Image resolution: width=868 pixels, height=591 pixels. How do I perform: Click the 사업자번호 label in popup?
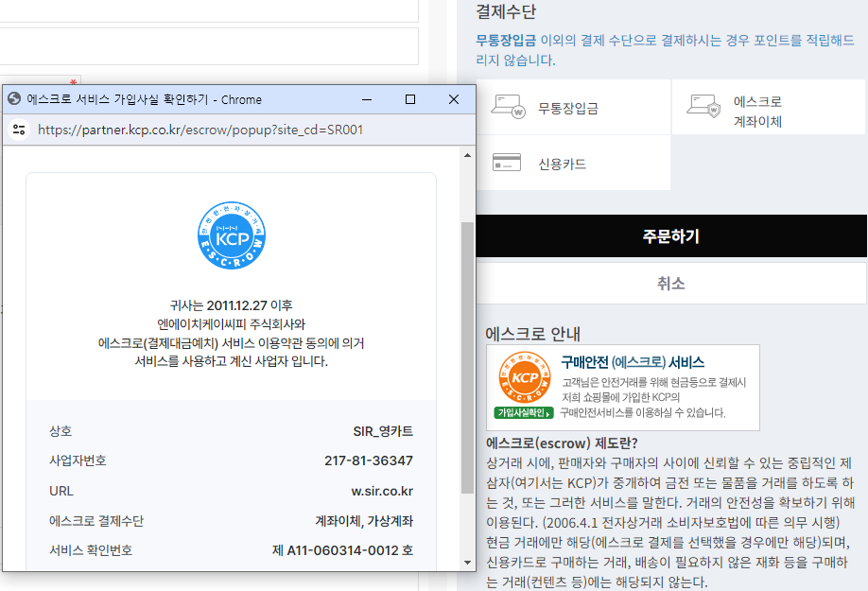tap(78, 461)
